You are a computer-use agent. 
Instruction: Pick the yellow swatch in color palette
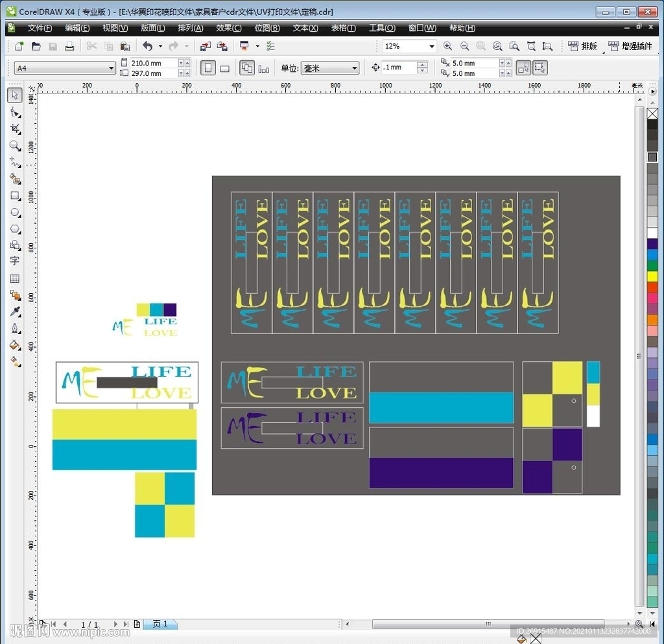coord(652,276)
